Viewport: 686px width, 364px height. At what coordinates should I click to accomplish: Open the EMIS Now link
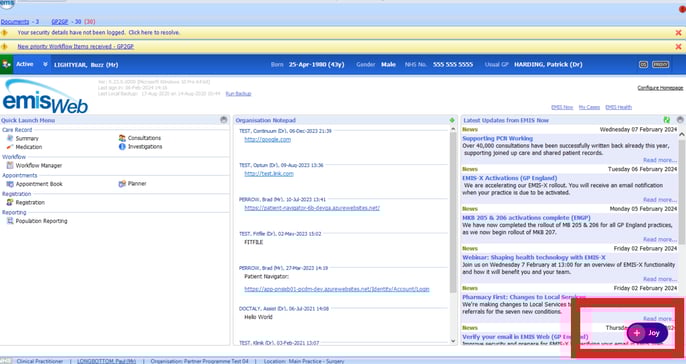(x=562, y=107)
